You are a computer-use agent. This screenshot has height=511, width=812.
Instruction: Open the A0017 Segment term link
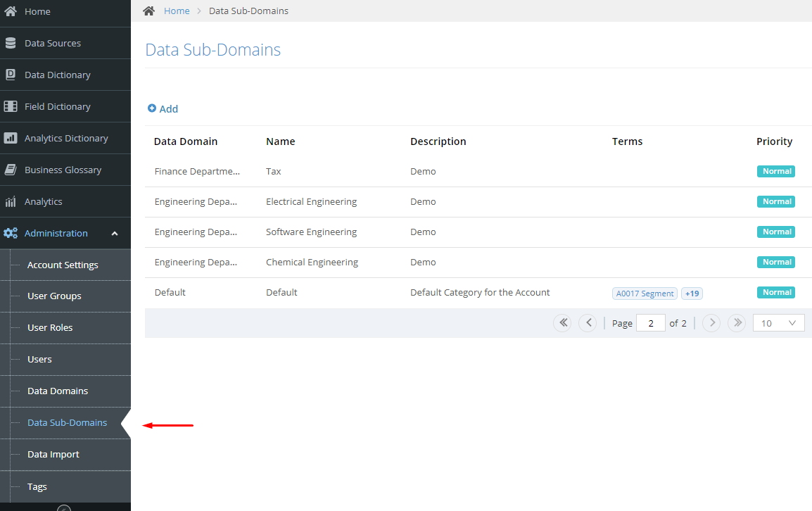pos(645,293)
